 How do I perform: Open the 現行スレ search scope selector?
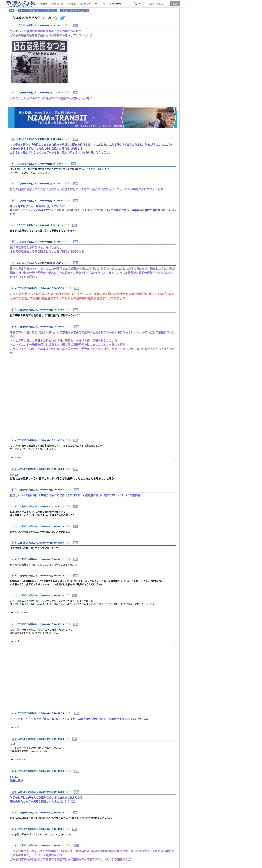coord(142,4)
